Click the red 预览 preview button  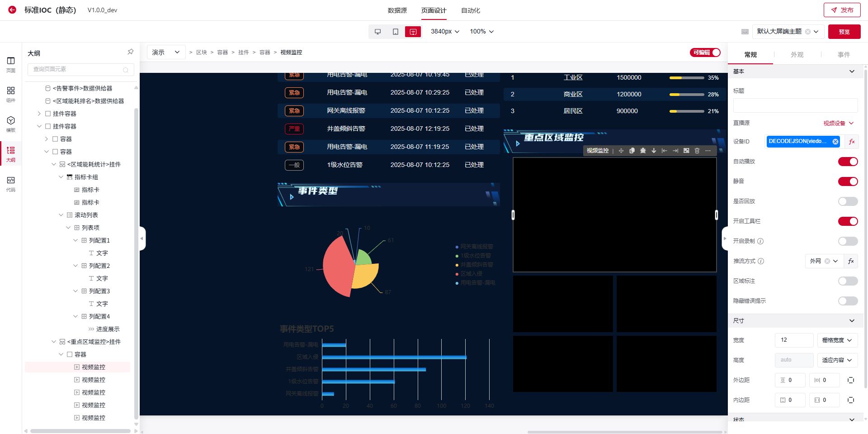pyautogui.click(x=844, y=32)
